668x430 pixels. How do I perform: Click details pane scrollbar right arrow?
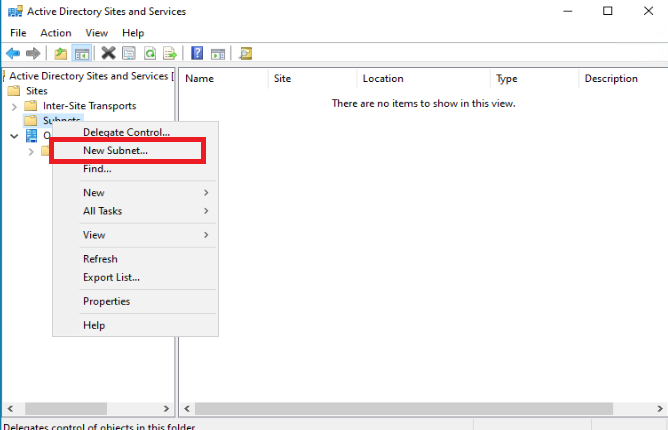(x=660, y=409)
